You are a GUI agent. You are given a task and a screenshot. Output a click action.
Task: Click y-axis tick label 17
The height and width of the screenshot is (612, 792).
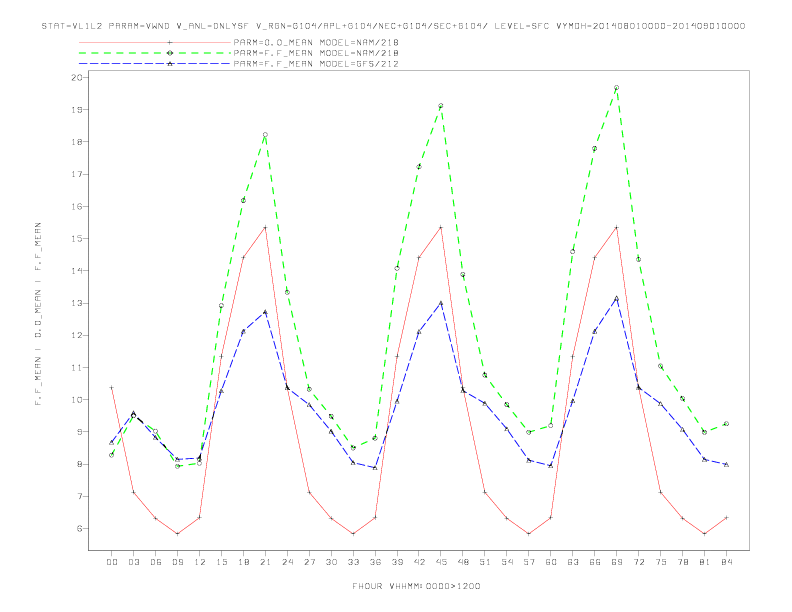point(77,174)
